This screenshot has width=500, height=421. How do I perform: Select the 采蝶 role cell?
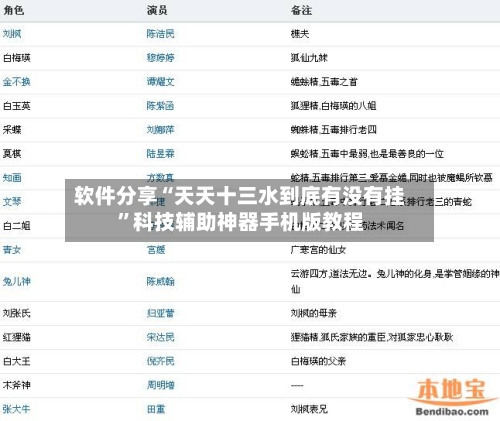tap(12, 130)
